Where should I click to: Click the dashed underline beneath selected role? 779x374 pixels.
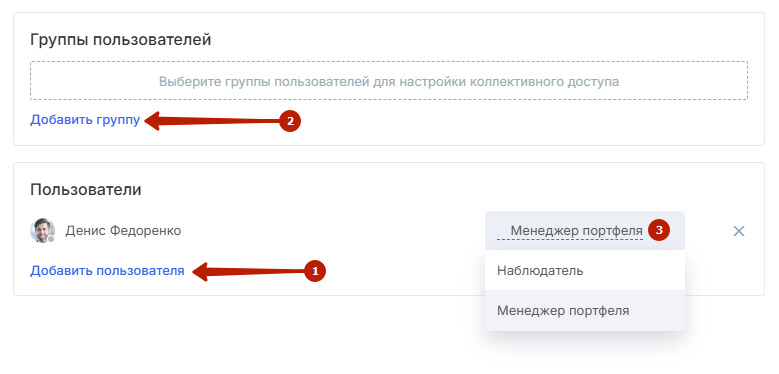[570, 240]
